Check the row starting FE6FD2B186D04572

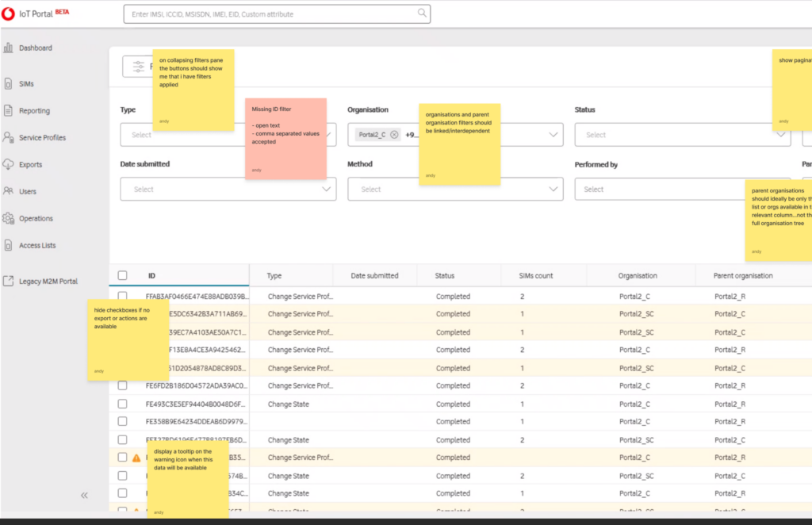point(122,385)
